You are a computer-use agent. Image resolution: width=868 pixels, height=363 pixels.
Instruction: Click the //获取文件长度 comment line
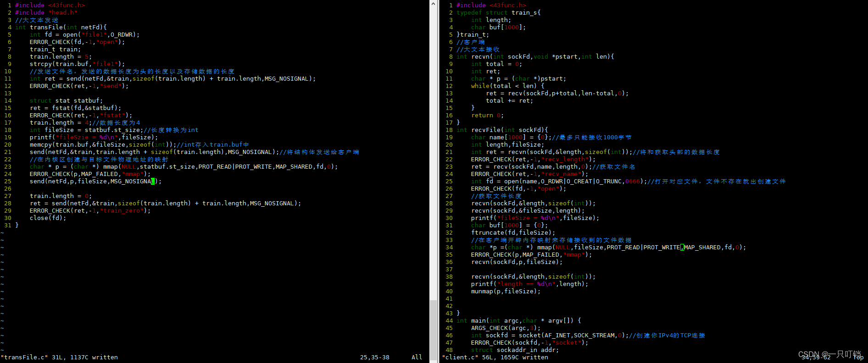coord(496,196)
